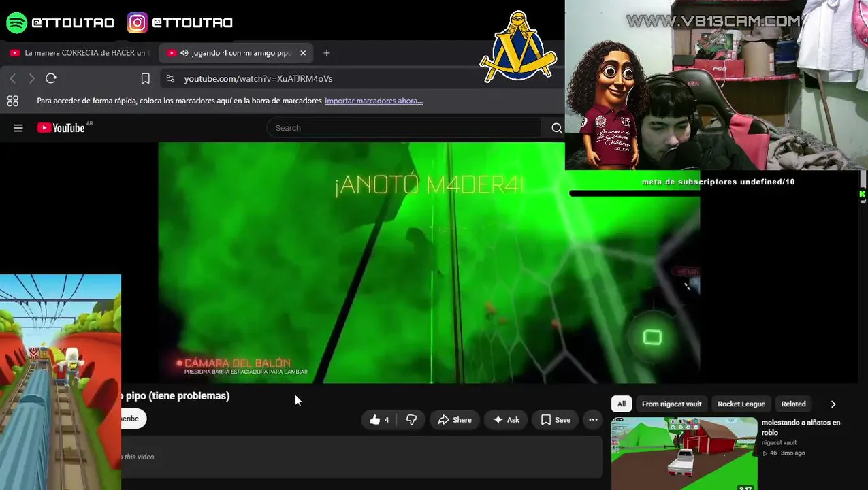Click the meta de subscriptores undefined/10 text
Viewport: 868px width, 490px height.
[718, 182]
